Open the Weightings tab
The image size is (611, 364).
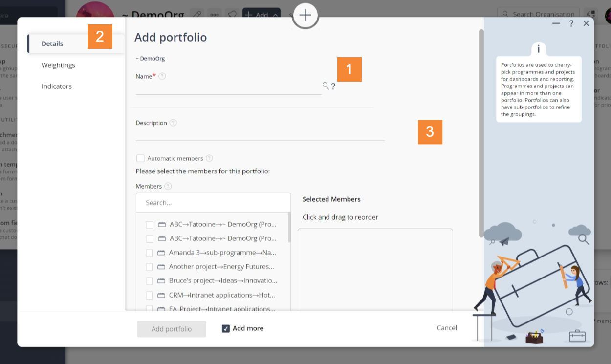point(58,65)
